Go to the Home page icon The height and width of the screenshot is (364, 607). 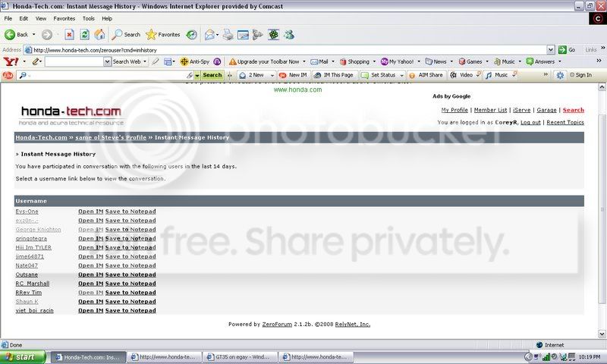point(99,34)
